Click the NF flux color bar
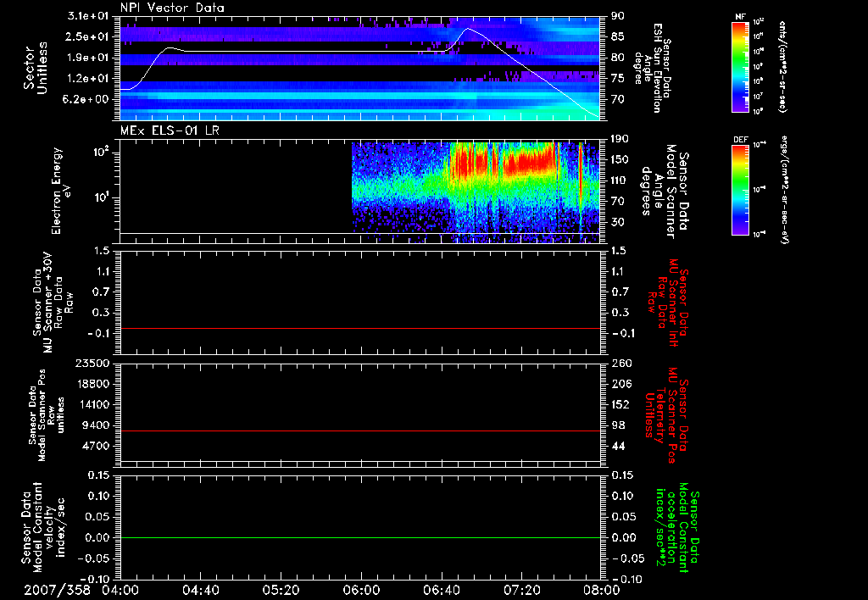 (x=740, y=66)
